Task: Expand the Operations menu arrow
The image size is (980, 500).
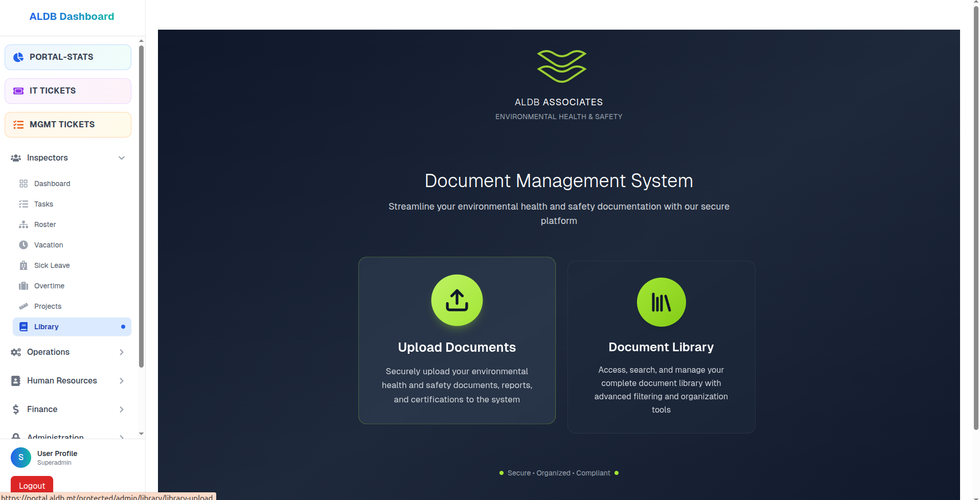Action: pos(122,352)
